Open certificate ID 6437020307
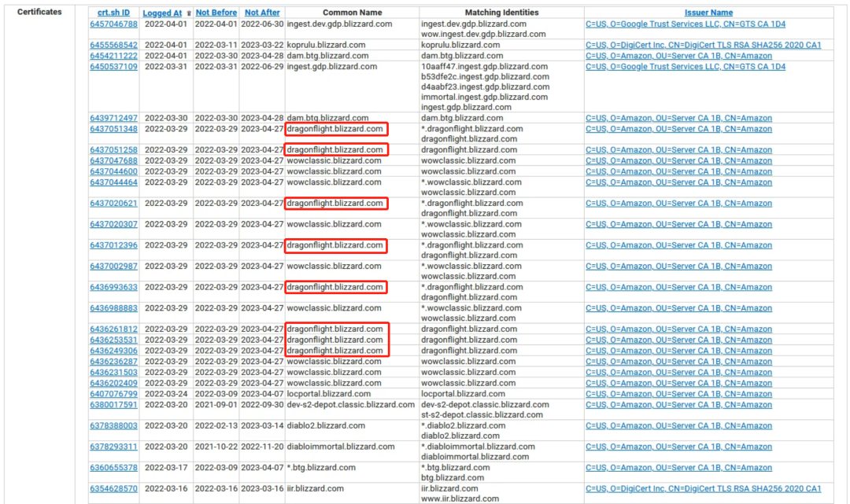 (114, 224)
